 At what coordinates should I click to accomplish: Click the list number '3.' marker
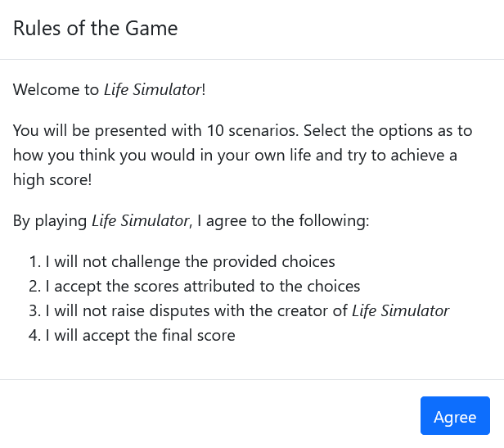35,311
